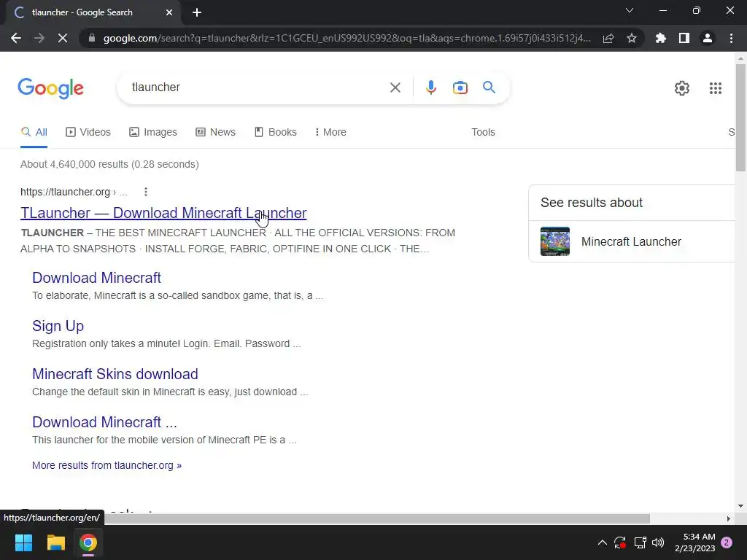Submit search with the magnifier icon

coord(489,87)
